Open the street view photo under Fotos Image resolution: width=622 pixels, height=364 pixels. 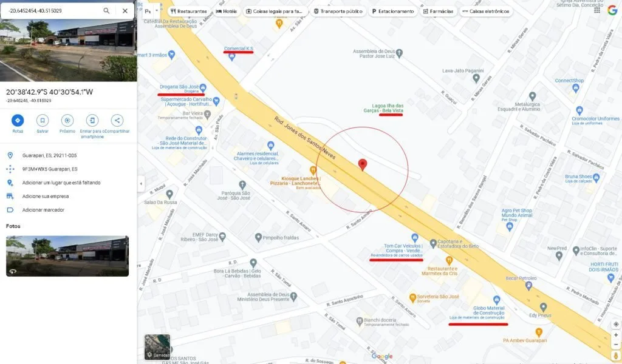[67, 256]
